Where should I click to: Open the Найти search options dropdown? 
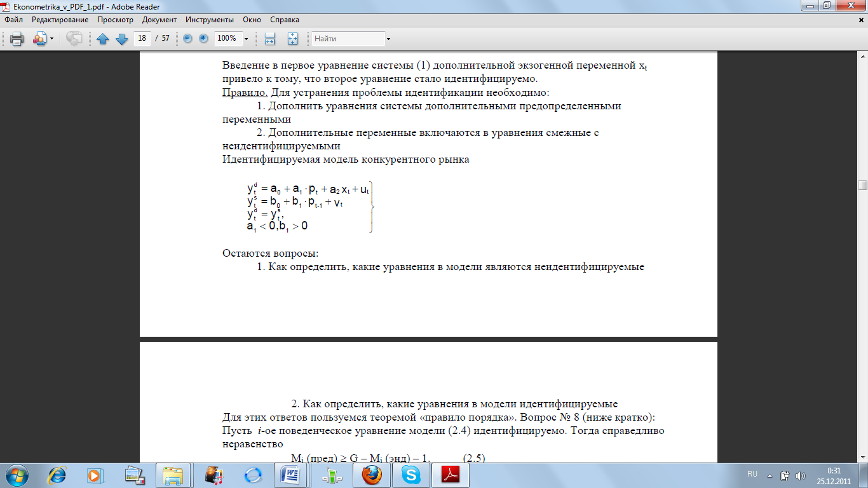pos(388,39)
